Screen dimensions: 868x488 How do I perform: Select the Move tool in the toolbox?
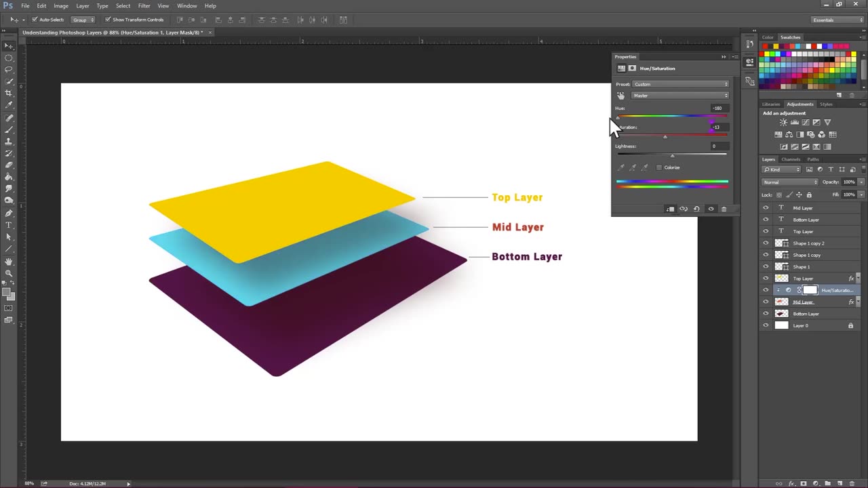(x=9, y=46)
